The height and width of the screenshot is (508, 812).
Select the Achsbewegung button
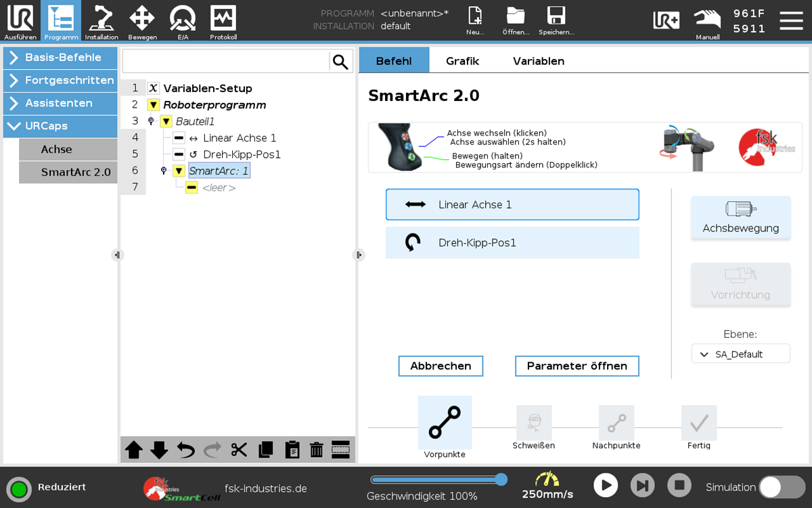740,217
